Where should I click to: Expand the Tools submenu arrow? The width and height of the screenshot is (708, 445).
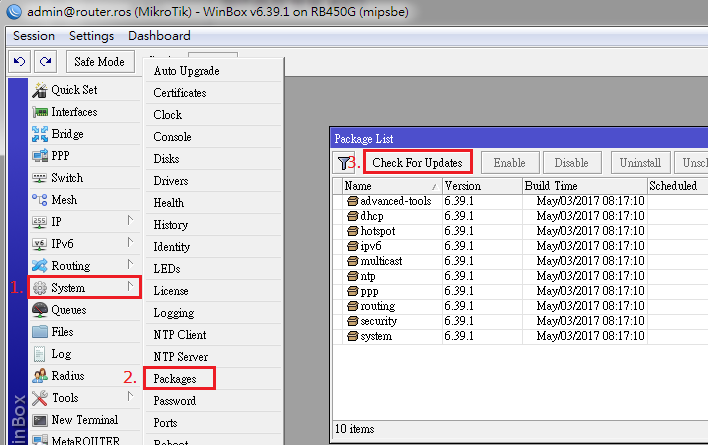click(130, 396)
